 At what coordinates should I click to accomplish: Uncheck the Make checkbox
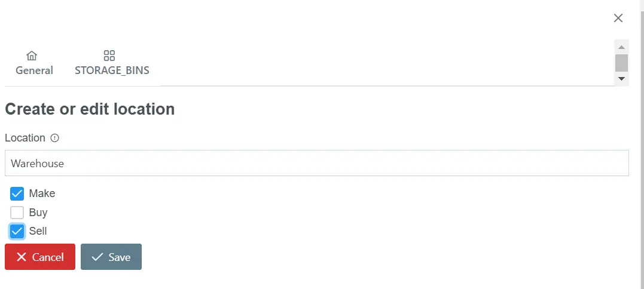point(17,193)
